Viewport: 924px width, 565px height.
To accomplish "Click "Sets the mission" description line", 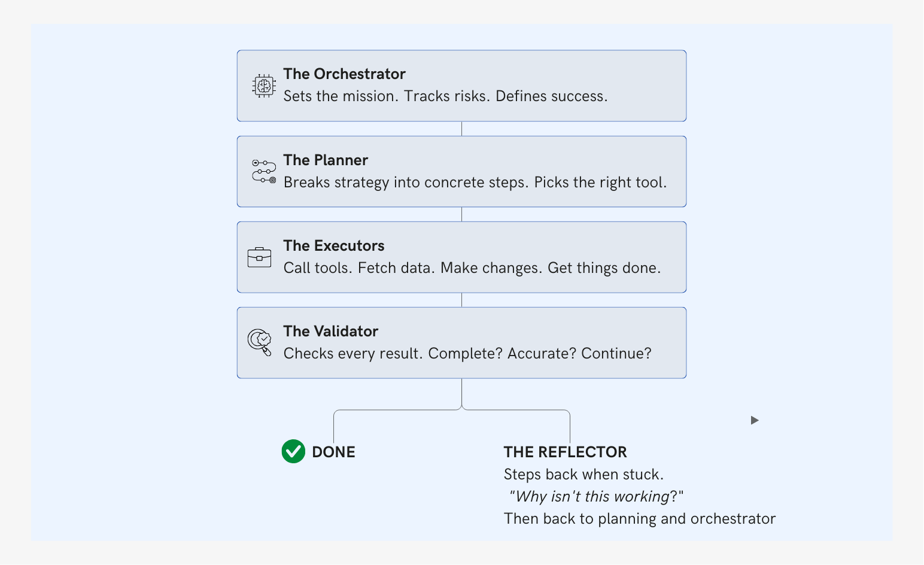I will (x=445, y=96).
